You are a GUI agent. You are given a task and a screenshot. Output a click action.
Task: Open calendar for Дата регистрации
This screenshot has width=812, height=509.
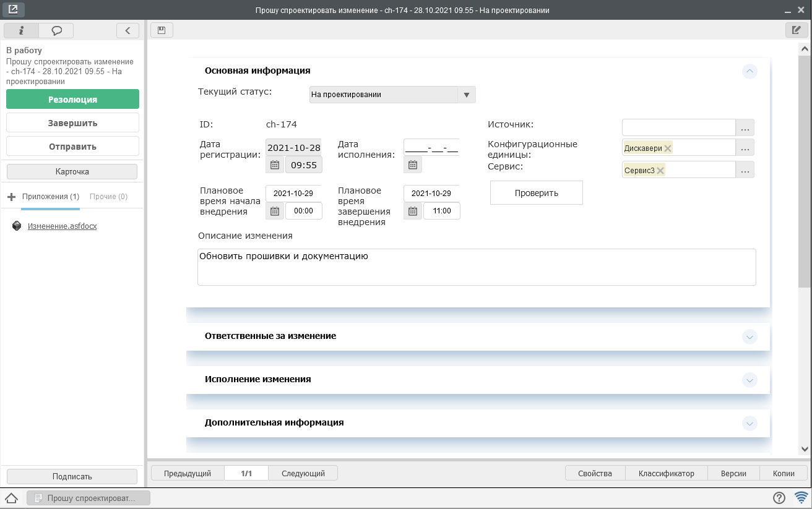click(x=275, y=165)
